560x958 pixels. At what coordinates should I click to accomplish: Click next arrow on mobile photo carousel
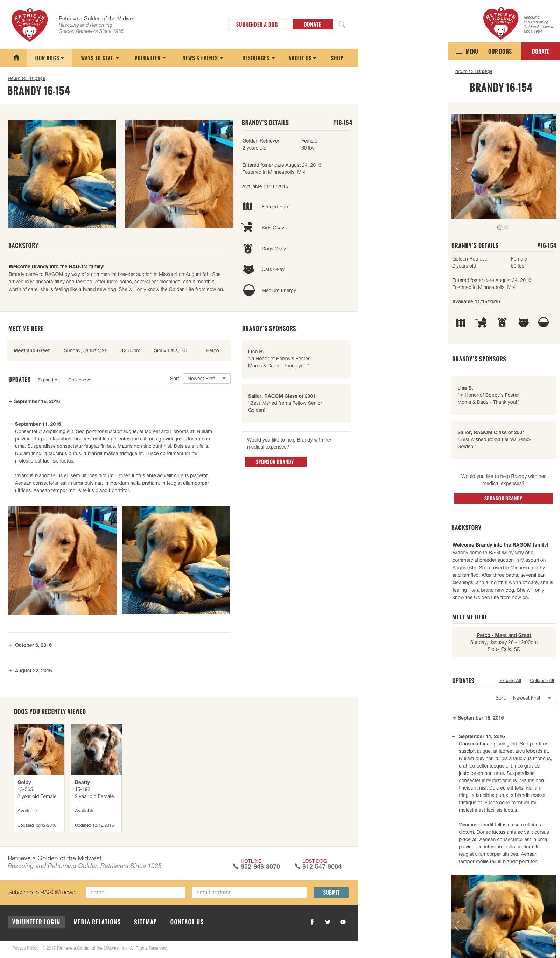(551, 167)
